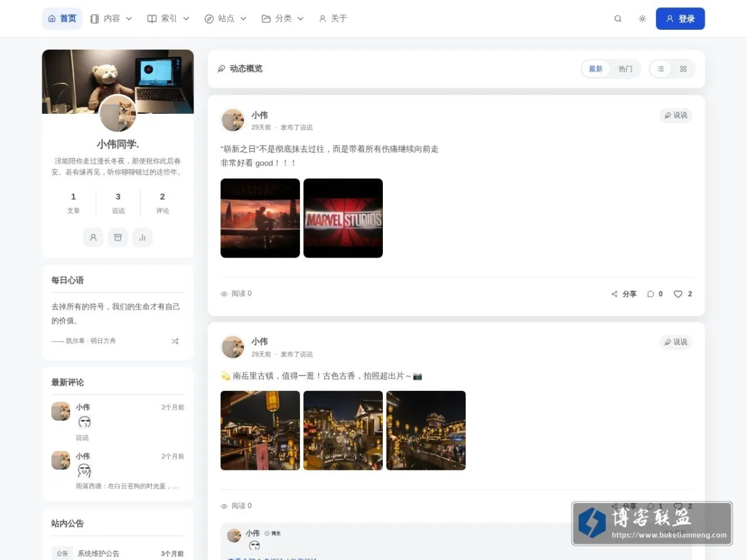Click the profile avatar of 小伟同学
Screen dimensions: 747x560
pyautogui.click(x=118, y=114)
